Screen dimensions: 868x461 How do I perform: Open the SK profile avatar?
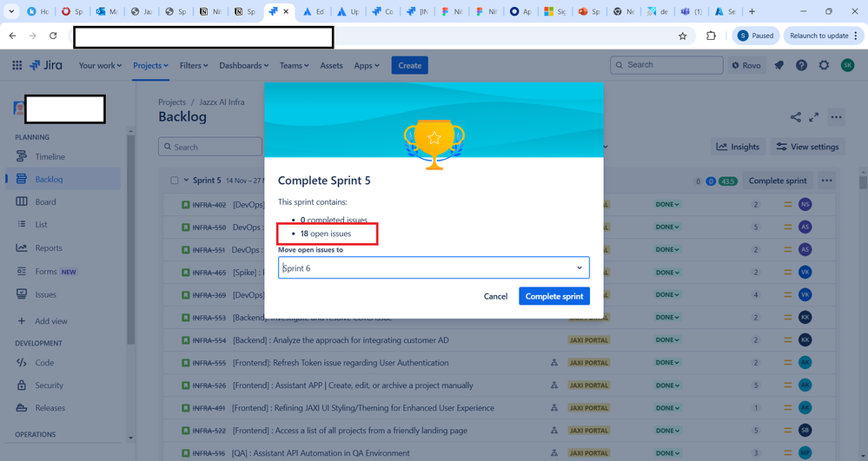(x=847, y=65)
